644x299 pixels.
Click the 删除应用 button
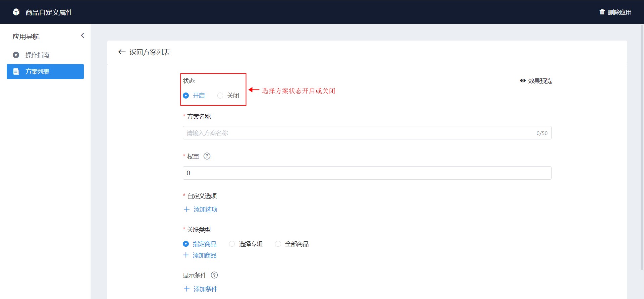coord(615,12)
